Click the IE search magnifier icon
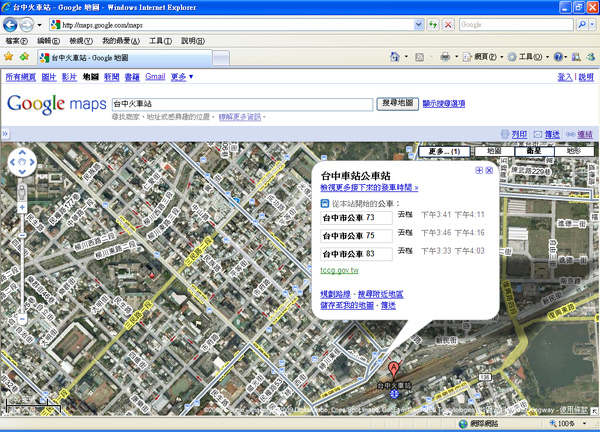 [x=581, y=24]
